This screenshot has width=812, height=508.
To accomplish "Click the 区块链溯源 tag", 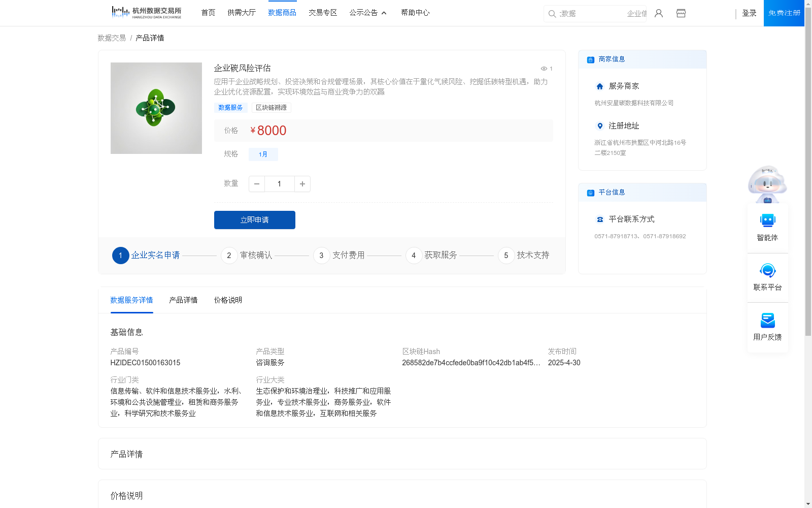I will 271,108.
